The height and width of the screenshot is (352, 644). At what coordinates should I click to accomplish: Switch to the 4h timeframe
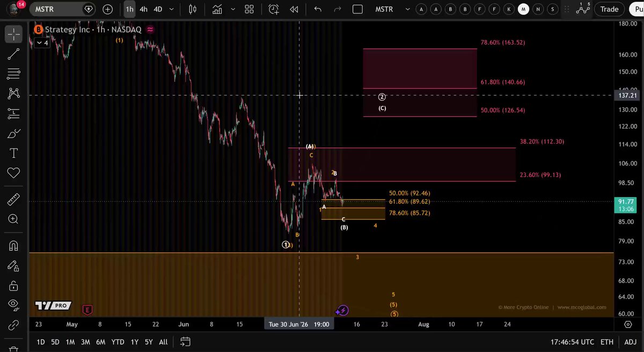(143, 9)
